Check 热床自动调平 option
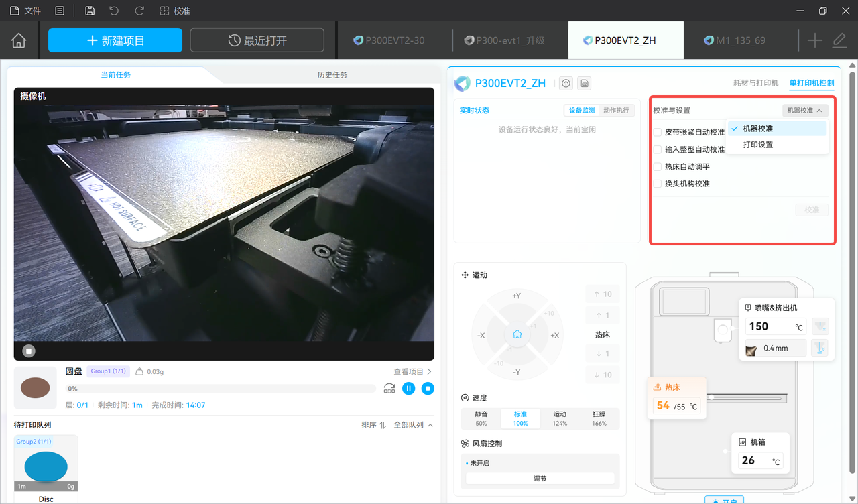The image size is (858, 504). point(658,166)
